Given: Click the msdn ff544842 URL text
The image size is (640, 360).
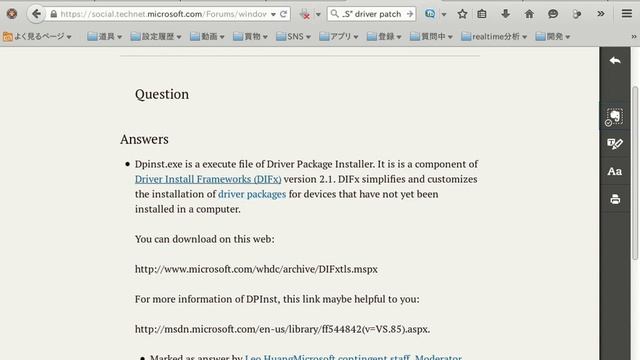Looking at the screenshot, I should point(282,329).
